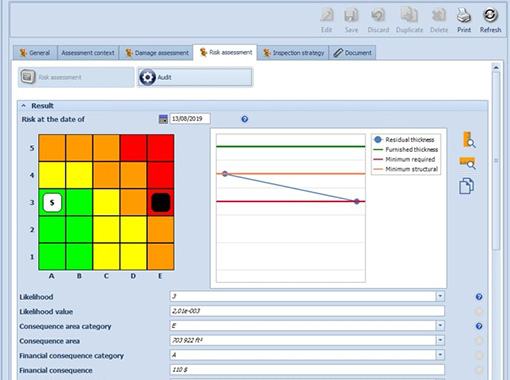Open the Financial consequence category dropdown

pyautogui.click(x=440, y=355)
